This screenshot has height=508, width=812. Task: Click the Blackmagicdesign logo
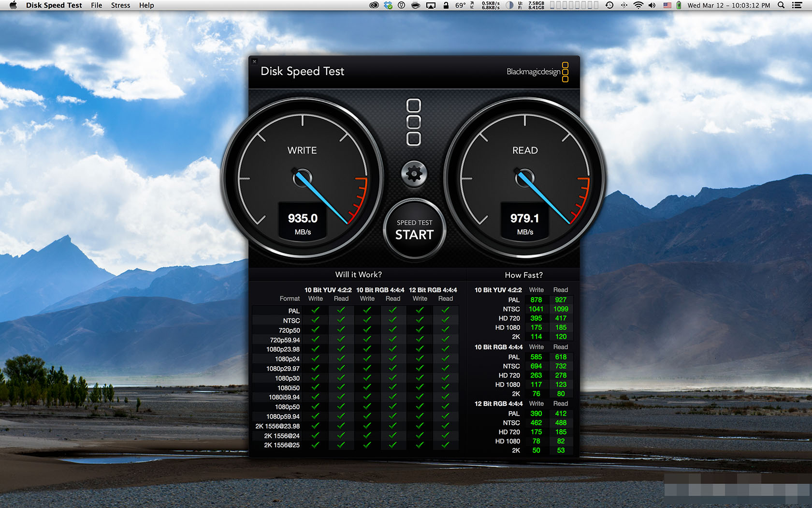click(x=537, y=72)
